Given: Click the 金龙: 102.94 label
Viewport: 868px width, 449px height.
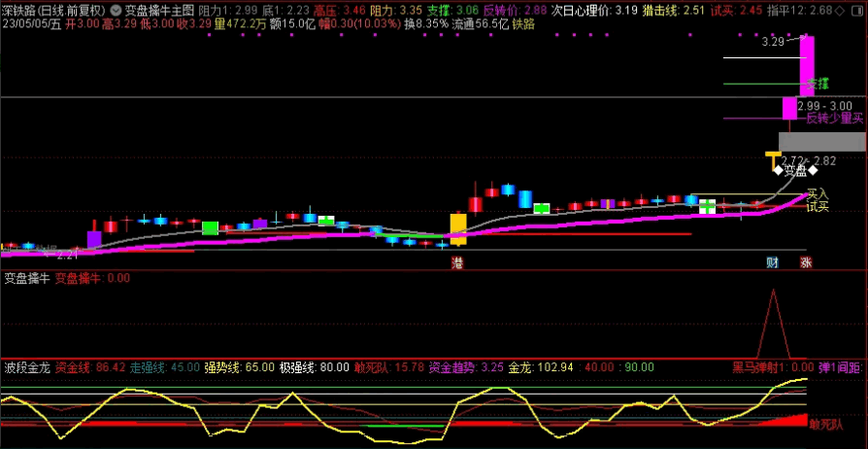Looking at the screenshot, I should 540,367.
